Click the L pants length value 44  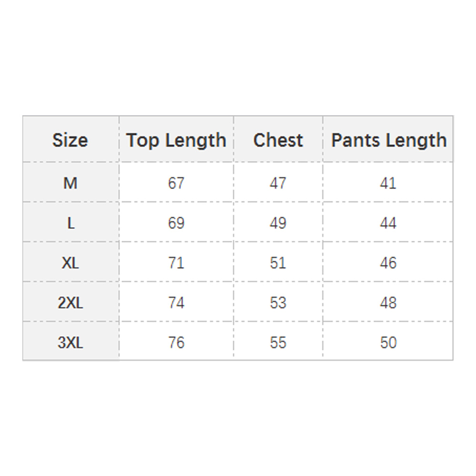(388, 223)
